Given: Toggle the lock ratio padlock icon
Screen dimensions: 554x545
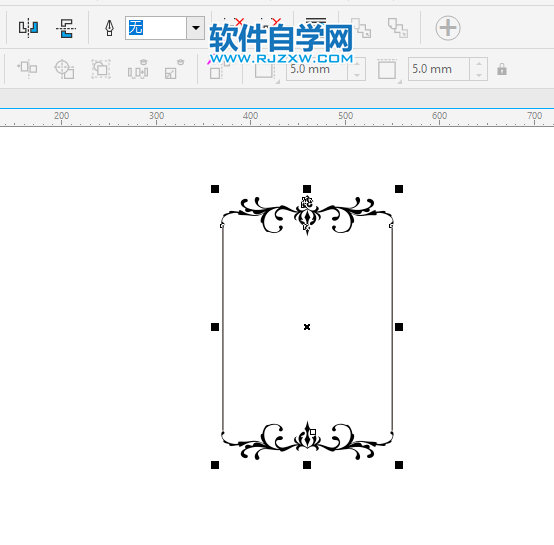Looking at the screenshot, I should pos(502,69).
